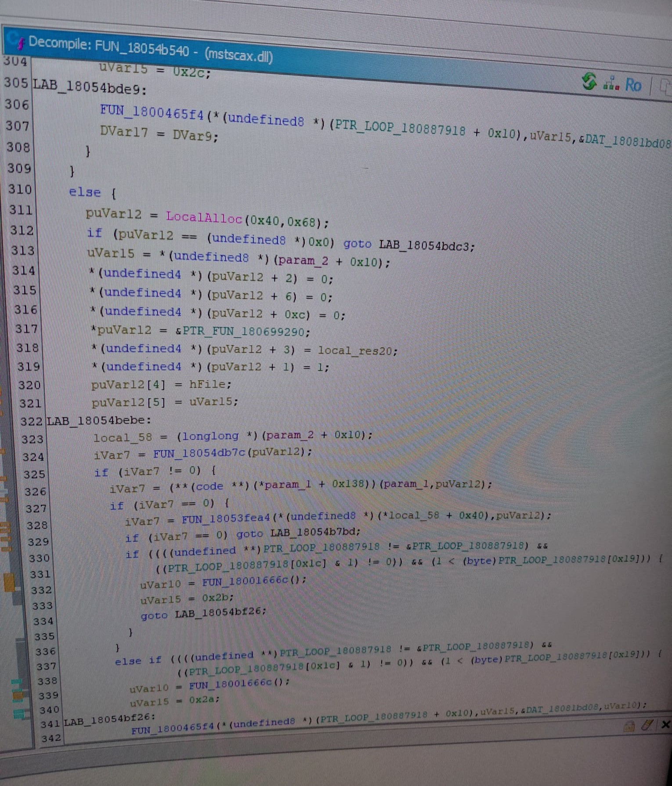
Task: Close the bottom panel with the X
Action: (665, 724)
